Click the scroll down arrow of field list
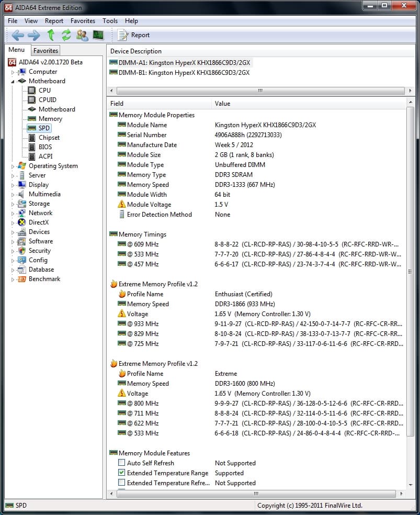The image size is (420, 515). coord(411,485)
